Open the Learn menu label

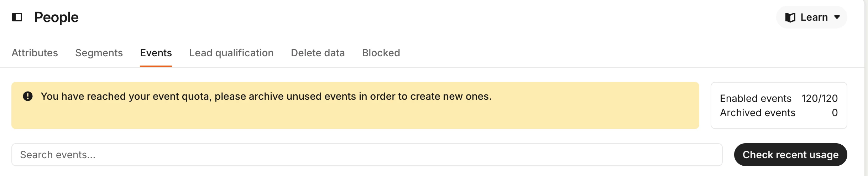click(x=814, y=17)
